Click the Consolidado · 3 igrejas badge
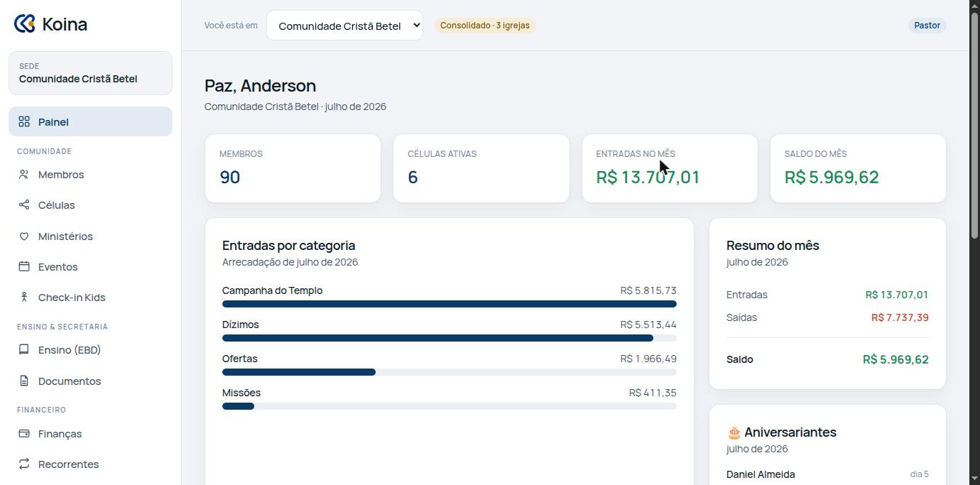 click(x=485, y=26)
